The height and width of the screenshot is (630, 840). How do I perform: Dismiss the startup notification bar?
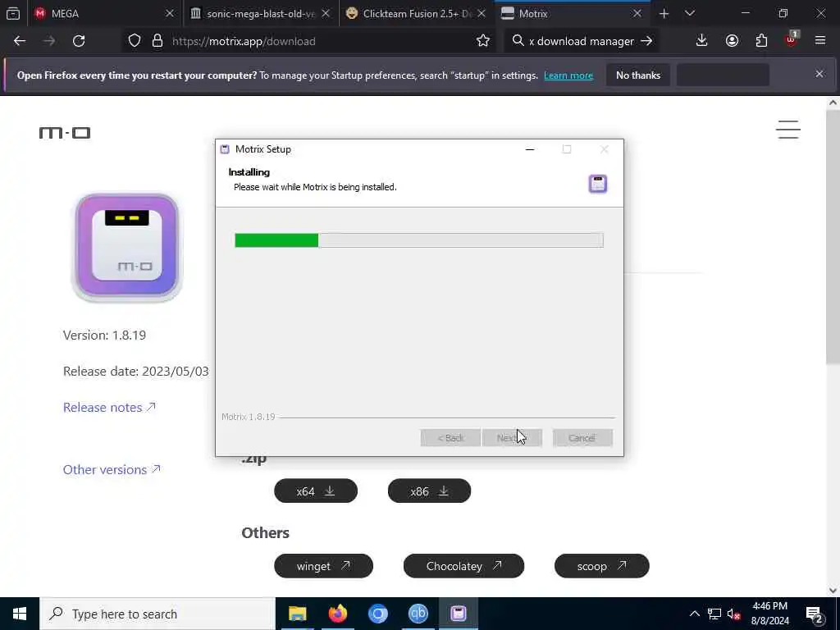click(819, 74)
